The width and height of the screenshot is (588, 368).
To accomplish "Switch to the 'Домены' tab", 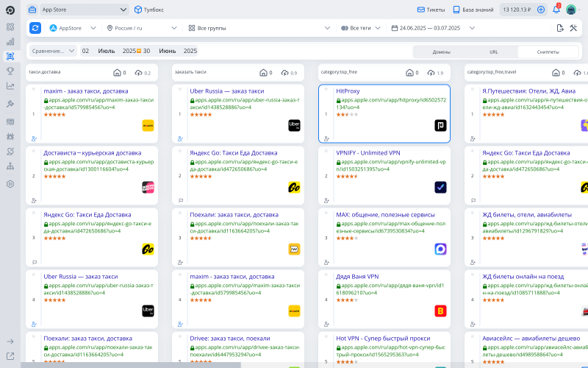I will [442, 52].
